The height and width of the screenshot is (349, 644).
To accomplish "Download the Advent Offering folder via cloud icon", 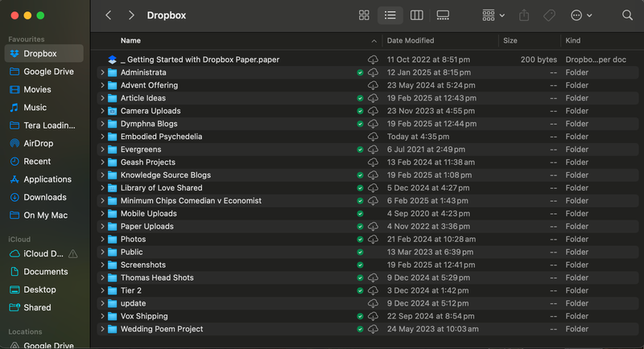I will tap(373, 85).
